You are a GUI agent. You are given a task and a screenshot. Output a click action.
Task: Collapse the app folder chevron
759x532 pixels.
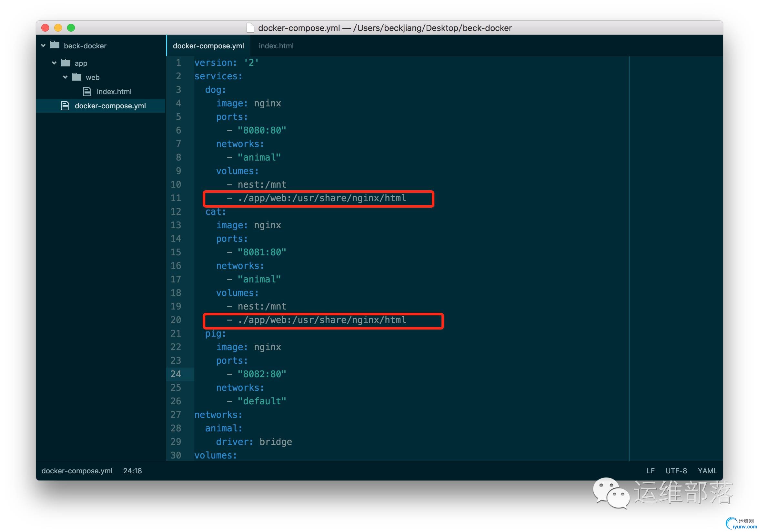point(54,63)
